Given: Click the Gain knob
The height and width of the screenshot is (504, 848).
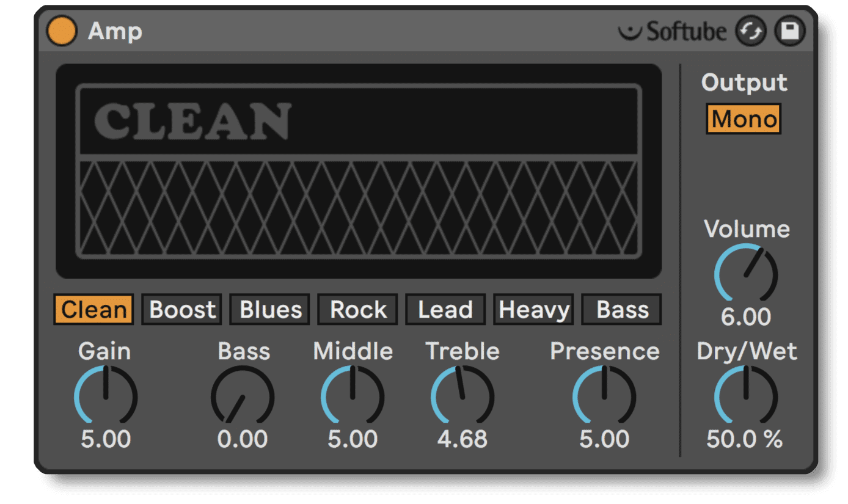Looking at the screenshot, I should click(x=106, y=396).
